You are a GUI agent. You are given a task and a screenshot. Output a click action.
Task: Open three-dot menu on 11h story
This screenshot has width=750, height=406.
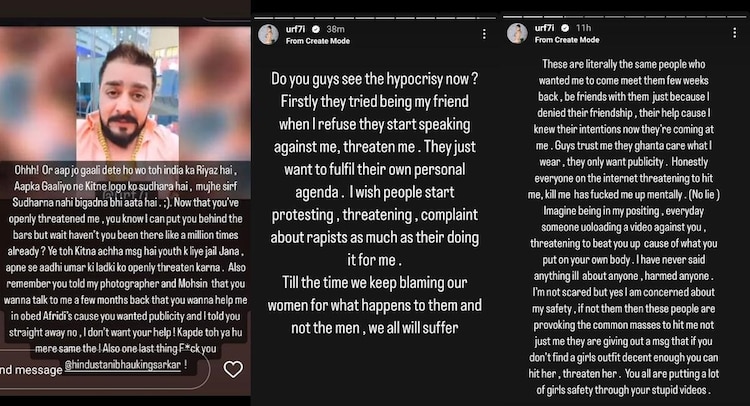(x=734, y=33)
